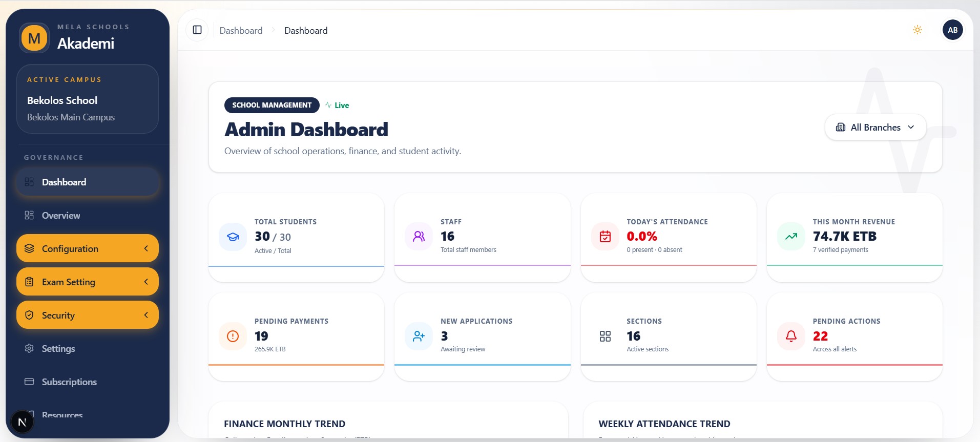Viewport: 980px width, 442px height.
Task: Click the 7 verified payments text
Action: [840, 250]
